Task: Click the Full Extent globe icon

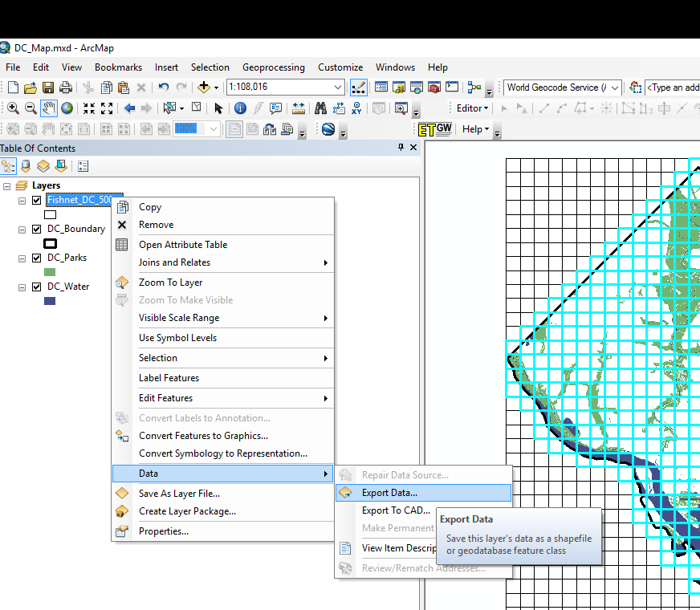Action: click(x=67, y=108)
